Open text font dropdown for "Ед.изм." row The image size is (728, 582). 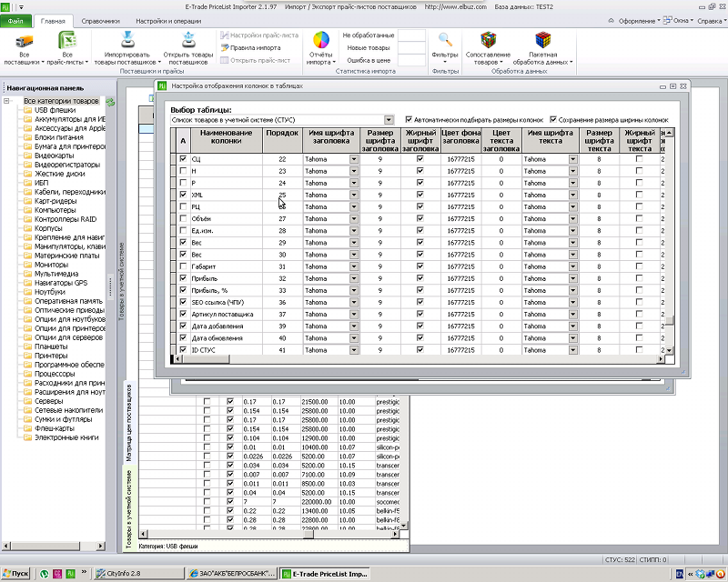573,231
